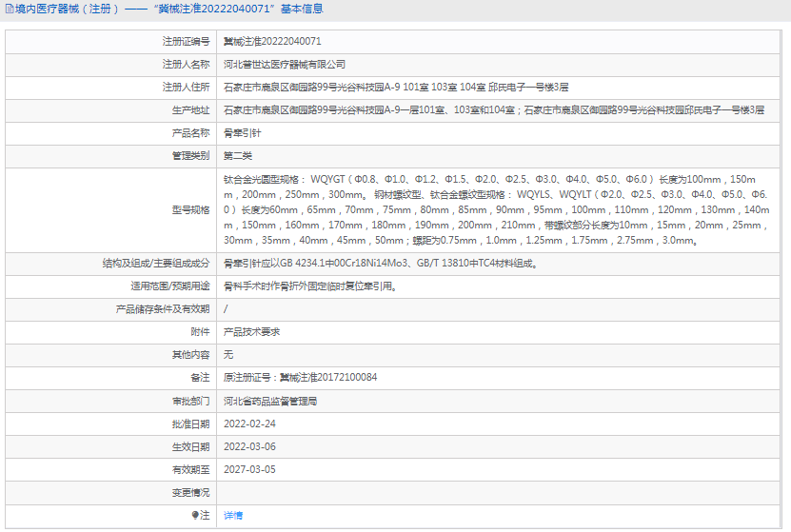
Task: Click the 产品储存条件及有效期 label
Action: tap(163, 309)
